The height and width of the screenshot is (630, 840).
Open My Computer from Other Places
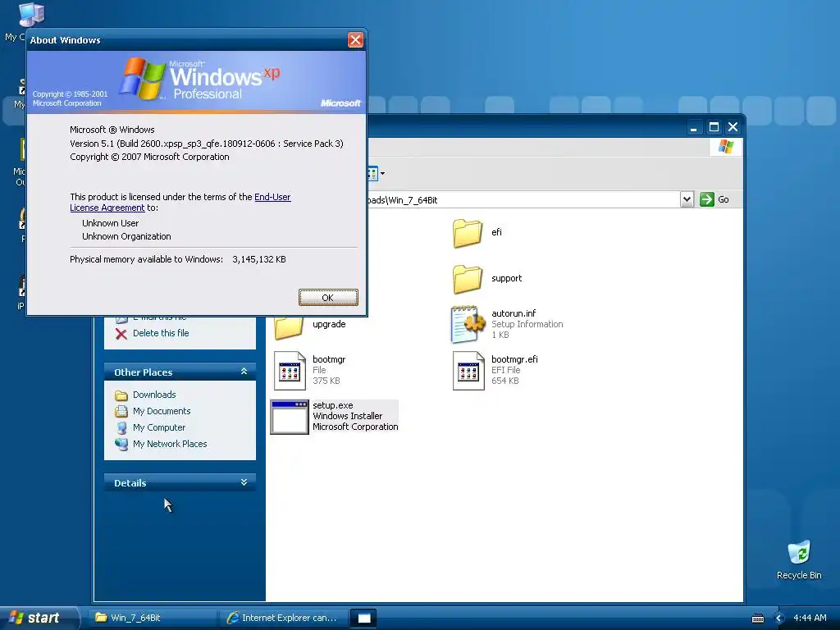pos(159,427)
